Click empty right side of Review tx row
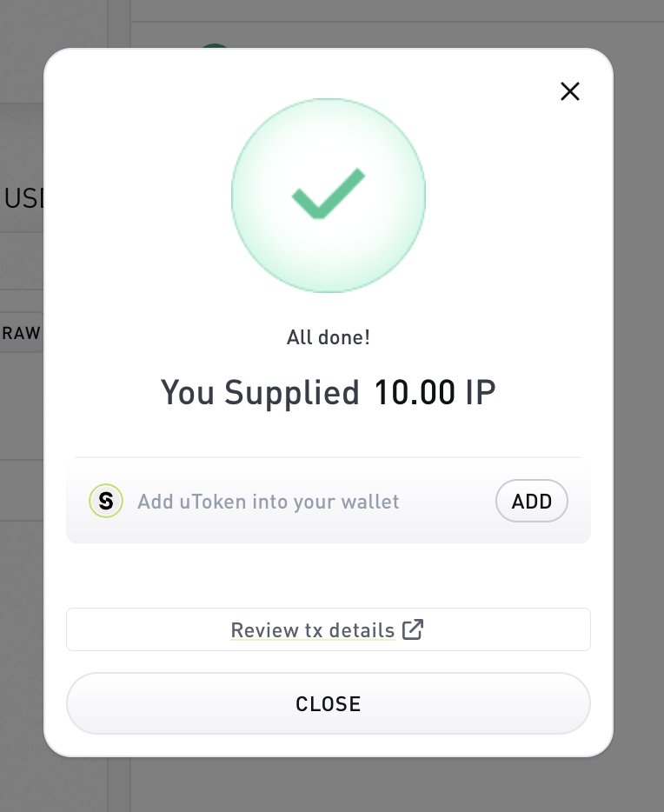This screenshot has width=664, height=812. point(508,629)
